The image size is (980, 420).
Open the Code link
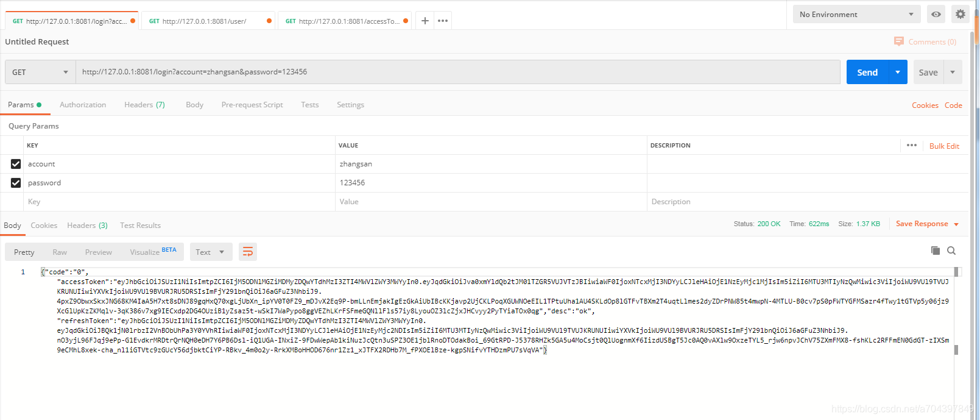[953, 105]
